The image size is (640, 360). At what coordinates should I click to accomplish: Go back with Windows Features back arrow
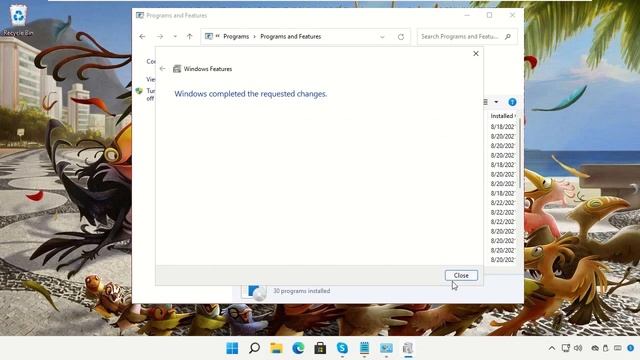162,69
